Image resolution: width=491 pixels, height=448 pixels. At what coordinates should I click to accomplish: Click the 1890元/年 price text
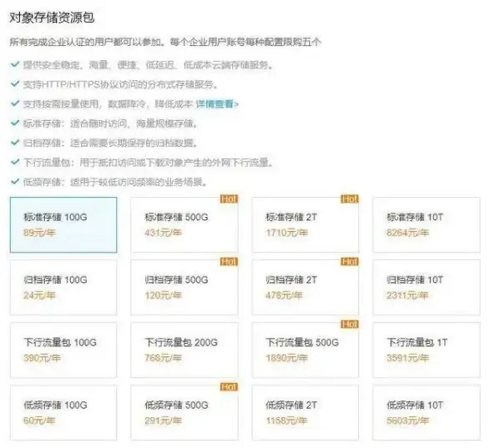tap(287, 358)
